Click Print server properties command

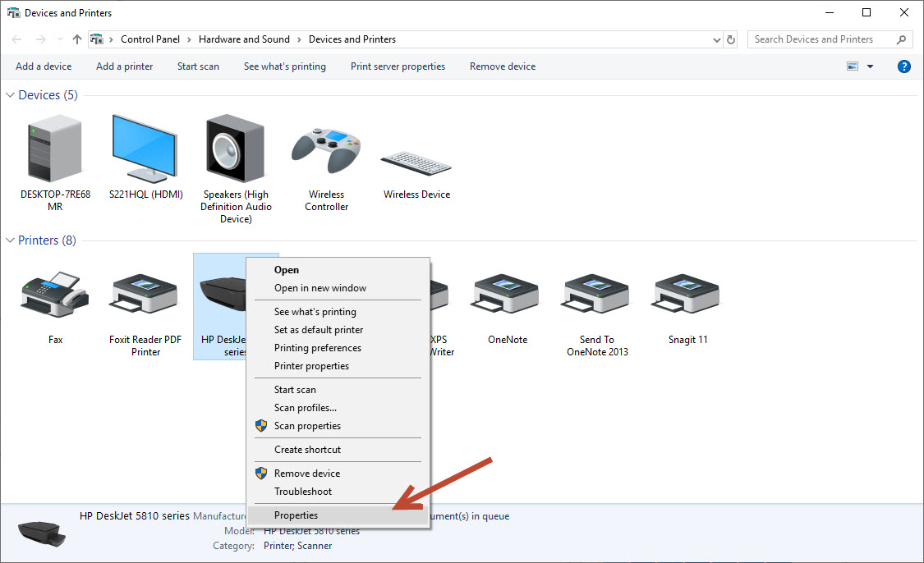(x=398, y=66)
